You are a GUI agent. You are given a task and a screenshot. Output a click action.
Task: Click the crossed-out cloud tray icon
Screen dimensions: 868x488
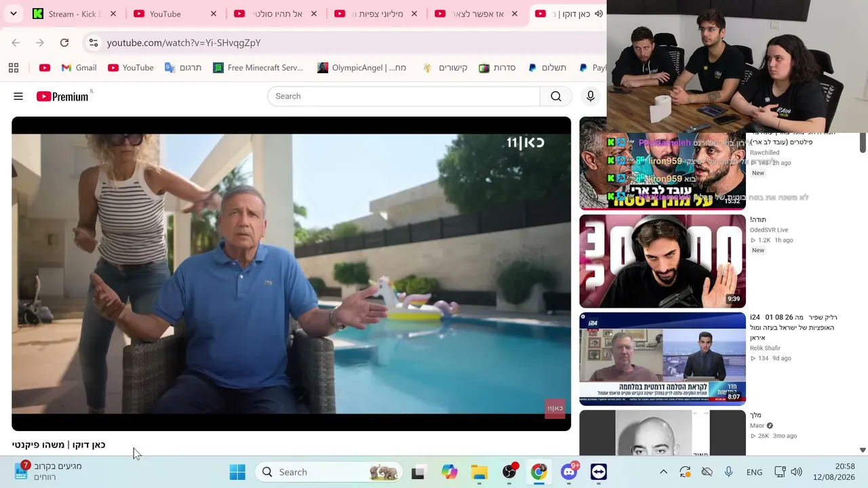pos(707,472)
